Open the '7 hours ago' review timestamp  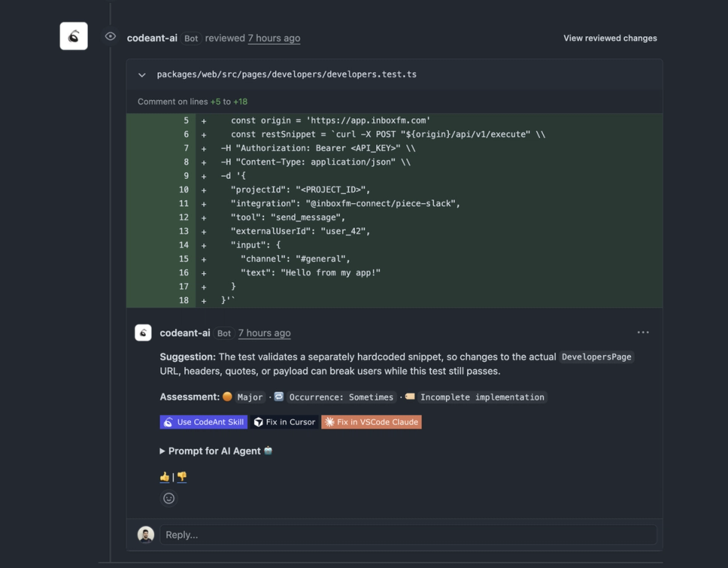(x=274, y=38)
